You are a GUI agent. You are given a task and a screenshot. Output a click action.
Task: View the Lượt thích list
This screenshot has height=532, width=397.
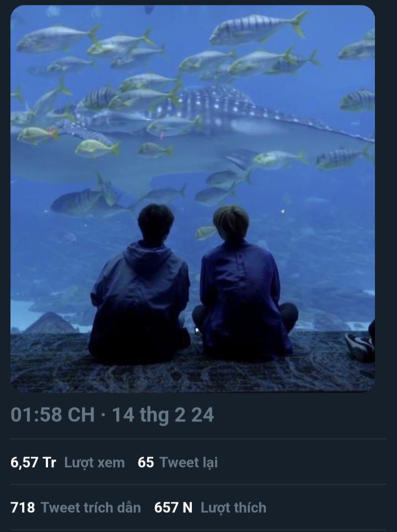233,508
